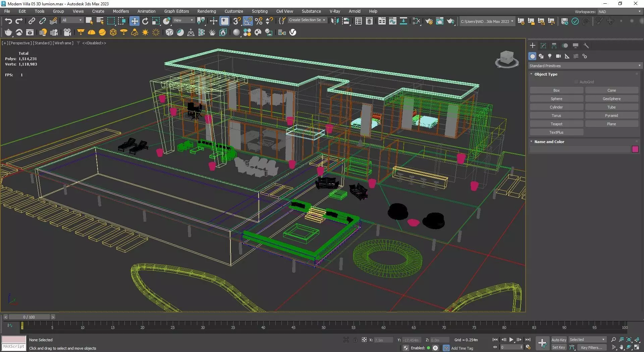The image size is (644, 352).
Task: Toggle Spinner Snap
Action: tap(269, 21)
